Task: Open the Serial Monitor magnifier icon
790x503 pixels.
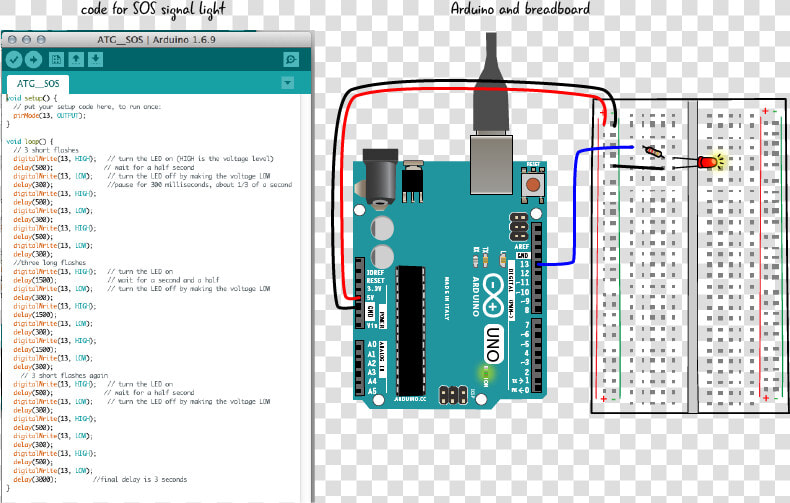Action: [291, 59]
